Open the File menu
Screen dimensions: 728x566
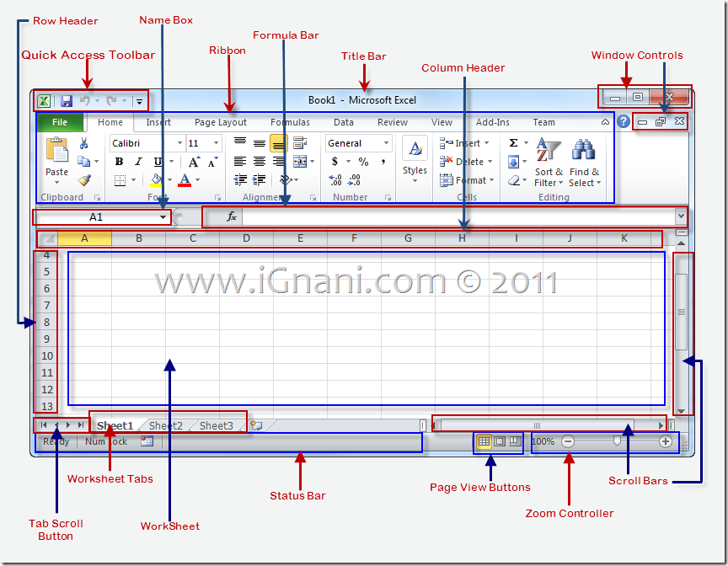(x=60, y=122)
